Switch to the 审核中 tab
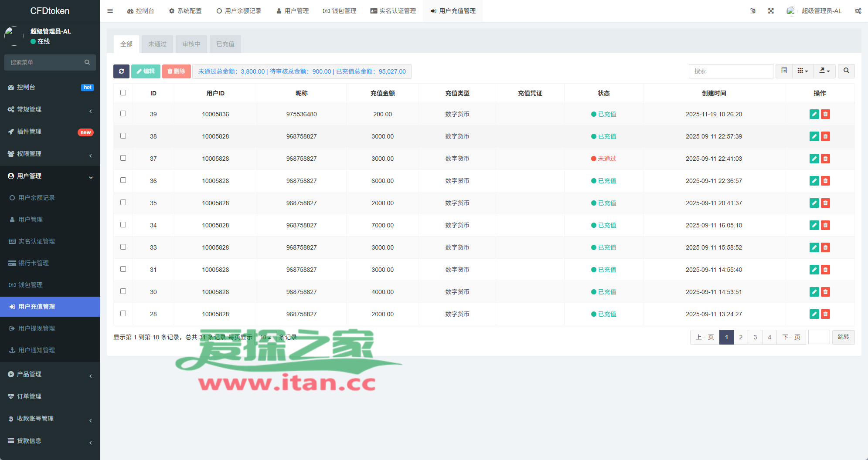This screenshot has width=868, height=460. pos(191,44)
